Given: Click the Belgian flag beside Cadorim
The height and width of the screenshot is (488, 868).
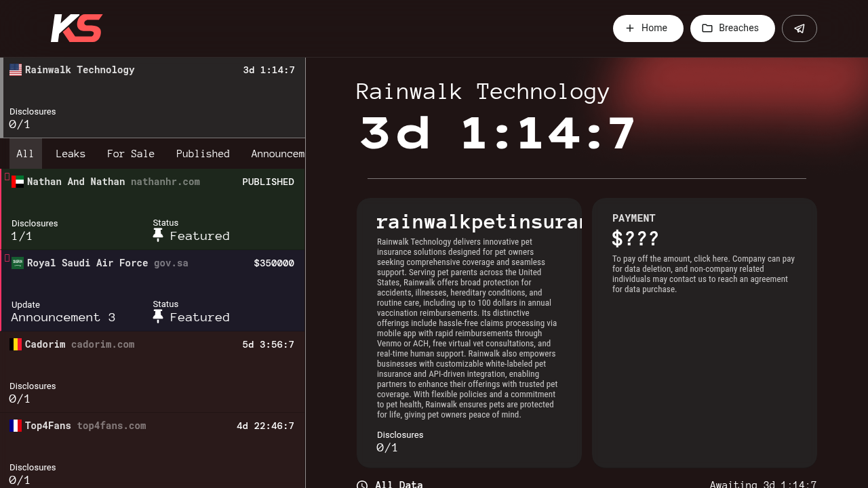Looking at the screenshot, I should [16, 344].
